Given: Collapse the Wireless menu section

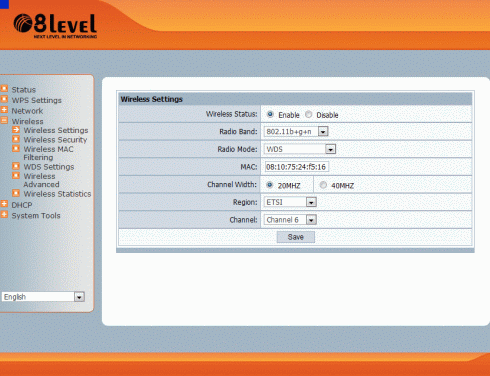Looking at the screenshot, I should click(x=4, y=120).
